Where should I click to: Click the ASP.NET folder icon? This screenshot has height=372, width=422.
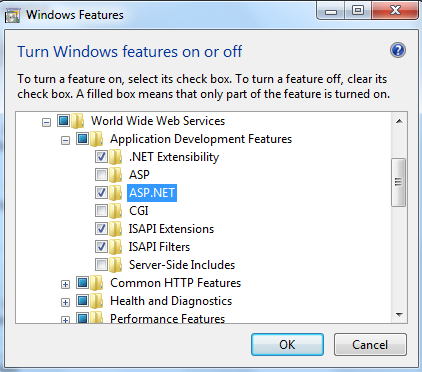(x=116, y=193)
